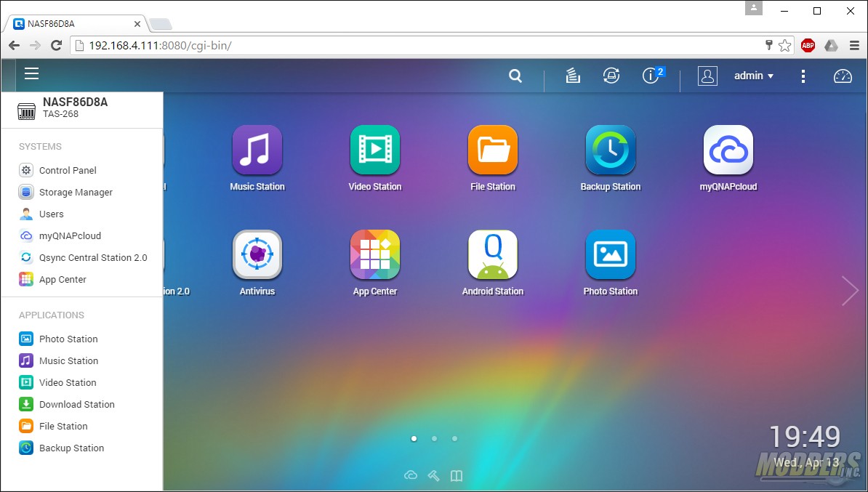868x492 pixels.
Task: Select the NASF86D8A browser tab
Action: [x=78, y=25]
